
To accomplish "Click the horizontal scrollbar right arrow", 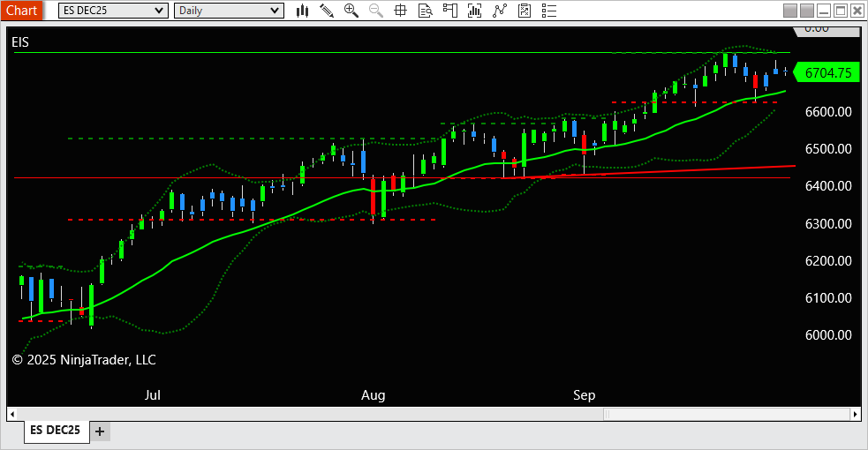I will click(856, 414).
